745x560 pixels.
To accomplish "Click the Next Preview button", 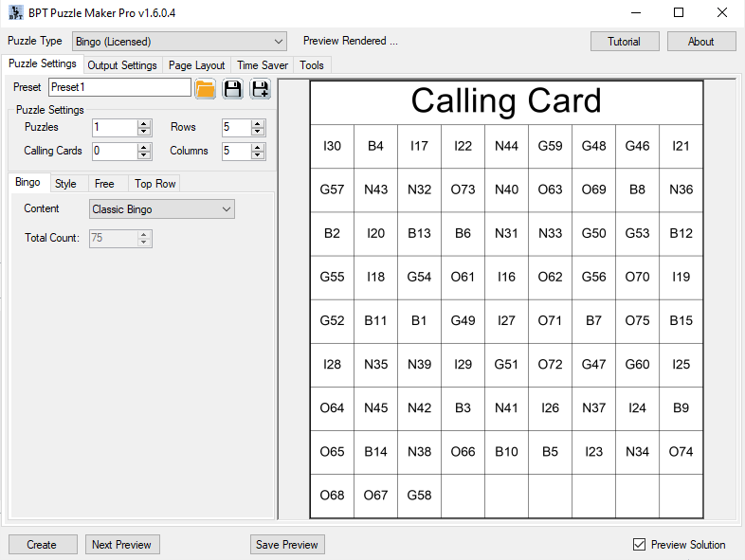I will (x=122, y=544).
